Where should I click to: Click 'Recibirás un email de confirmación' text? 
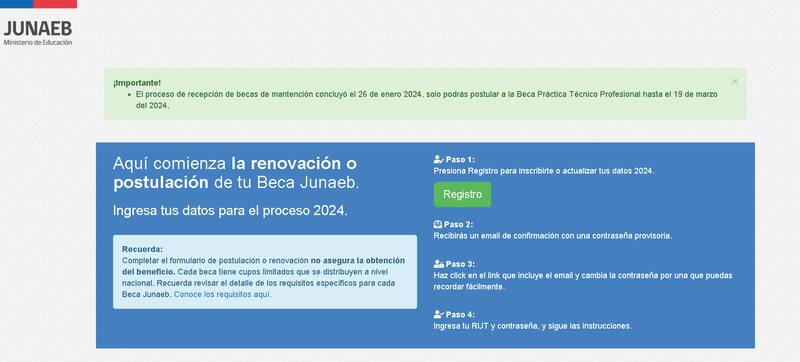click(553, 236)
